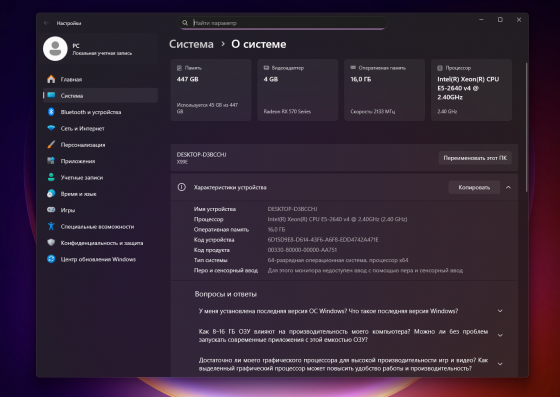560x397 pixels.
Task: Click the Специальные возможности accessibility icon
Action: (51, 226)
